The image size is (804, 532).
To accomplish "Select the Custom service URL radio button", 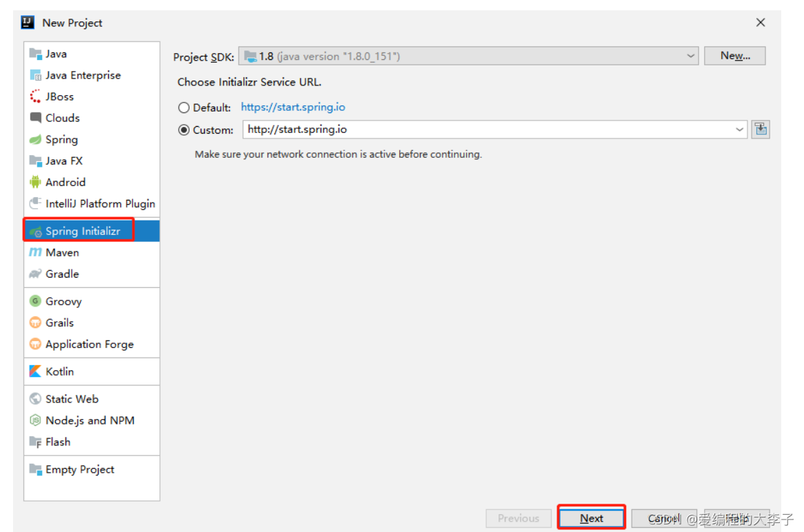I will click(183, 130).
